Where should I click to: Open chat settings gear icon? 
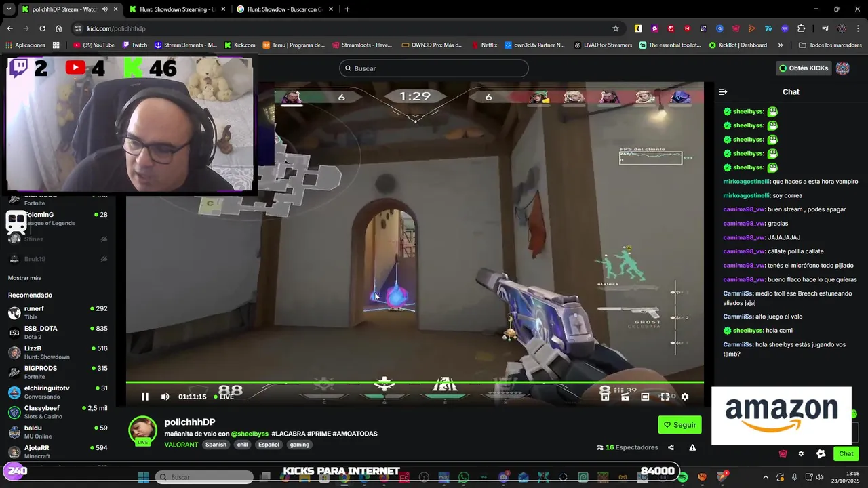pos(801,454)
